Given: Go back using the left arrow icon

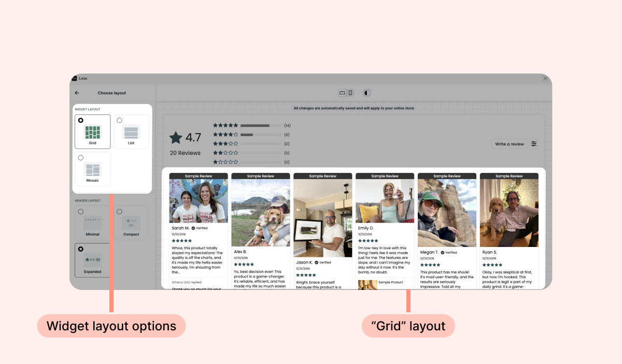Looking at the screenshot, I should coord(77,93).
